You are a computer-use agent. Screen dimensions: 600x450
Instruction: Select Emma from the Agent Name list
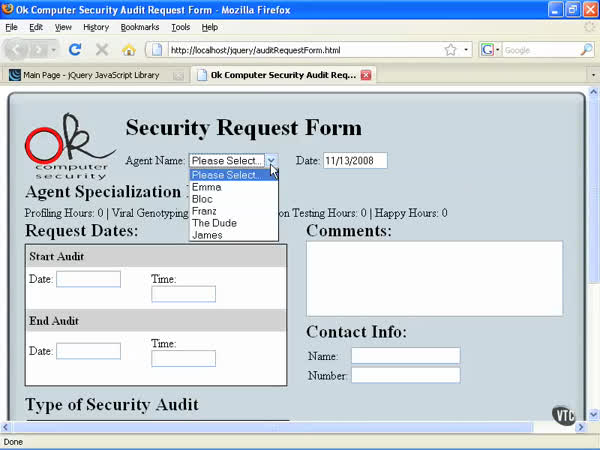coord(207,187)
